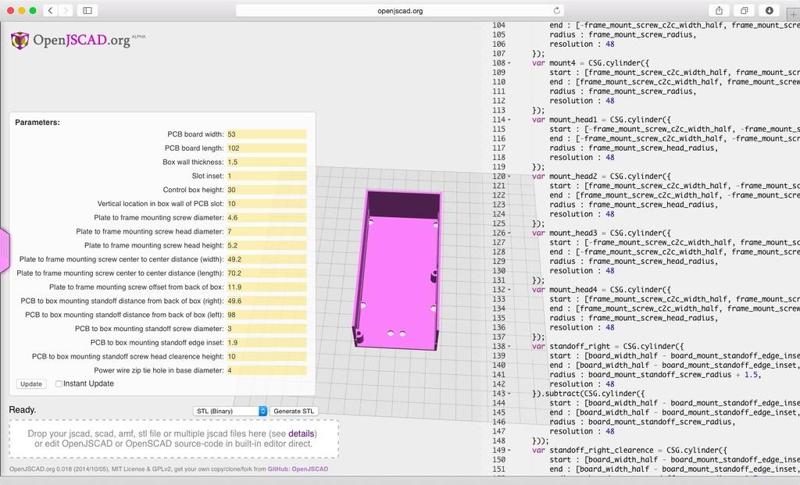This screenshot has width=800, height=485.
Task: Open the STL (Binary) format dropdown
Action: coord(230,411)
